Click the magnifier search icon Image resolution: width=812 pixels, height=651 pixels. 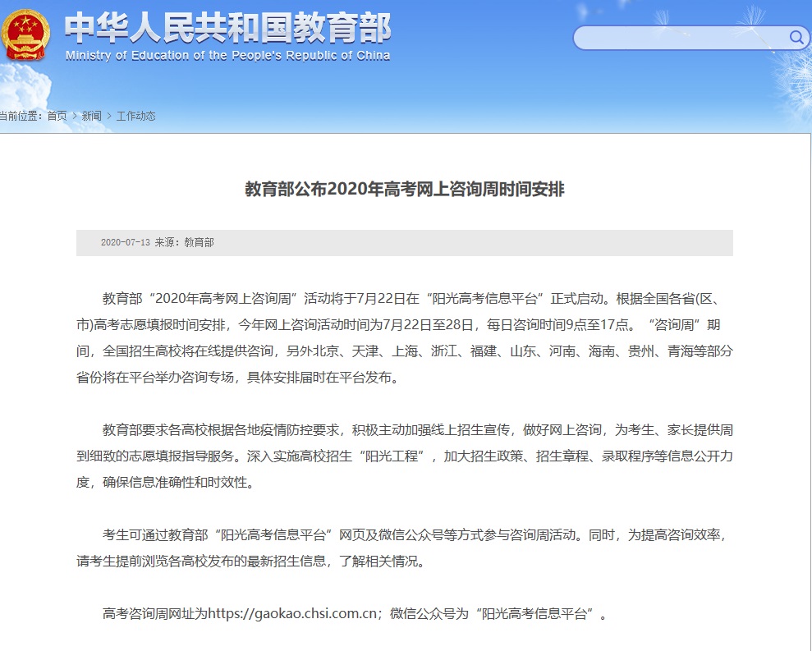tap(796, 37)
